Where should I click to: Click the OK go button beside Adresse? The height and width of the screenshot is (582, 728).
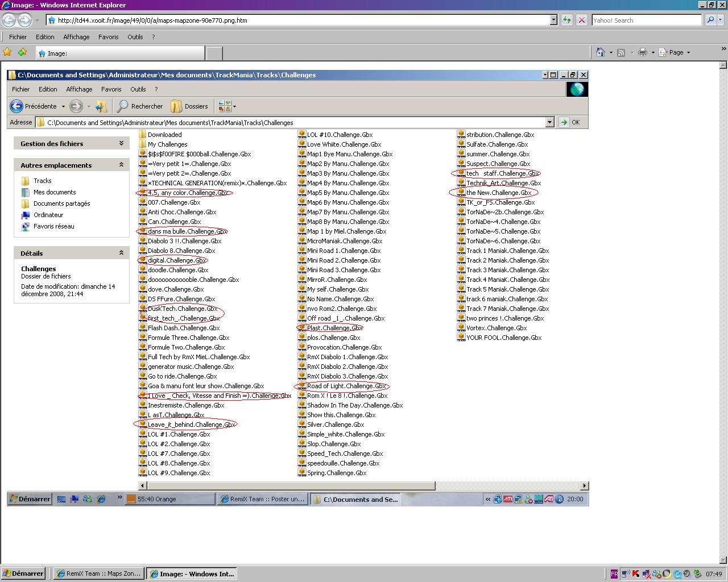click(570, 122)
